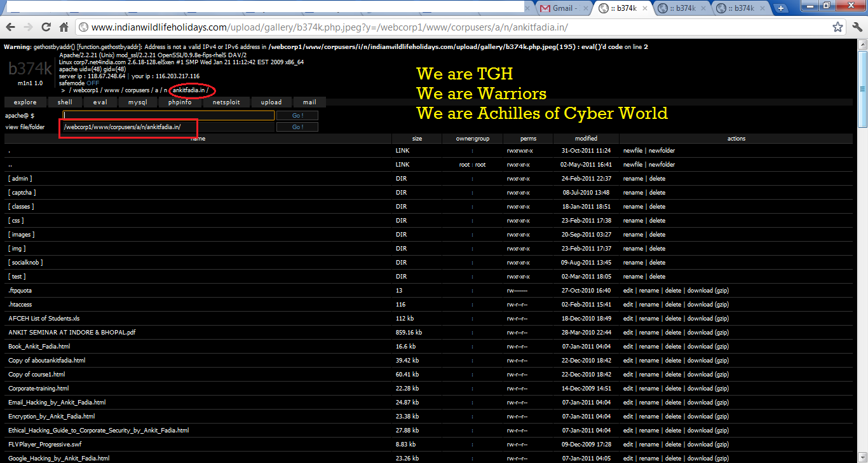Open the Chrome wrench settings menu

tap(856, 27)
